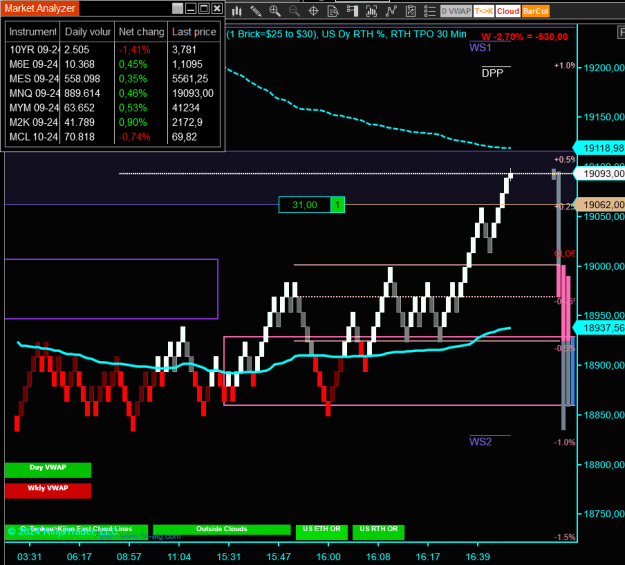Maximize the Market Analyzer window
Screen dimensions: 625x565
(204, 8)
